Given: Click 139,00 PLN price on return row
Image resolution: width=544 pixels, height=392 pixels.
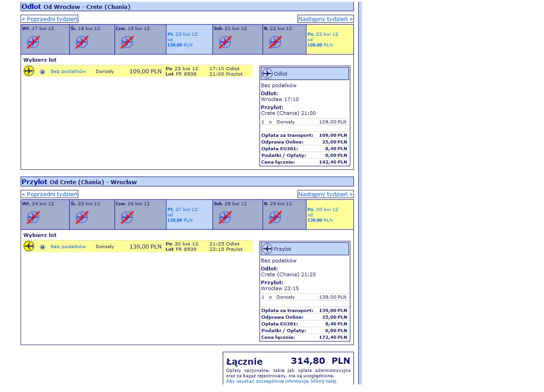Looking at the screenshot, I should click(145, 247).
